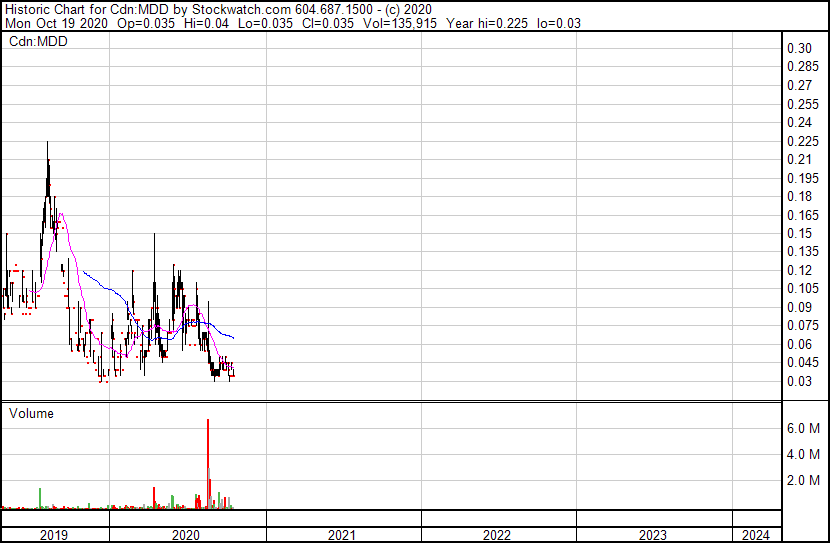
Task: Click the 2.0 M volume axis label
Action: tap(804, 480)
